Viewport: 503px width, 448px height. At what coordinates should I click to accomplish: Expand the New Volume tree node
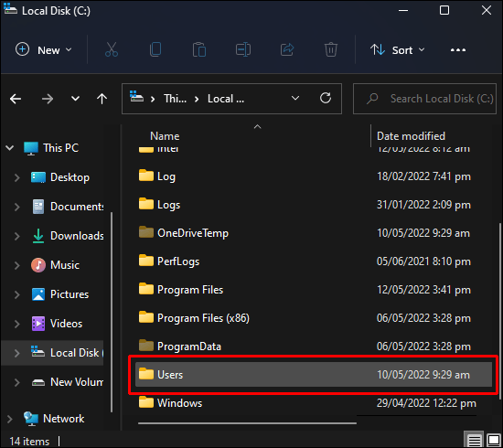[x=17, y=382]
